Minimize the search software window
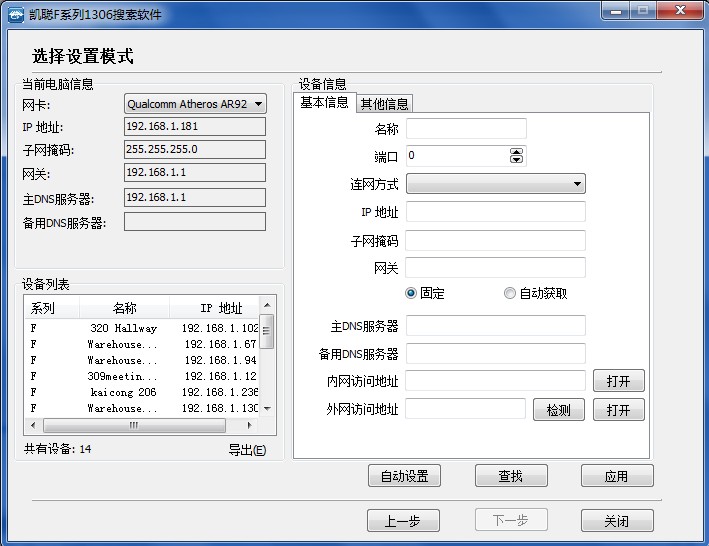The width and height of the screenshot is (709, 546). tap(615, 11)
